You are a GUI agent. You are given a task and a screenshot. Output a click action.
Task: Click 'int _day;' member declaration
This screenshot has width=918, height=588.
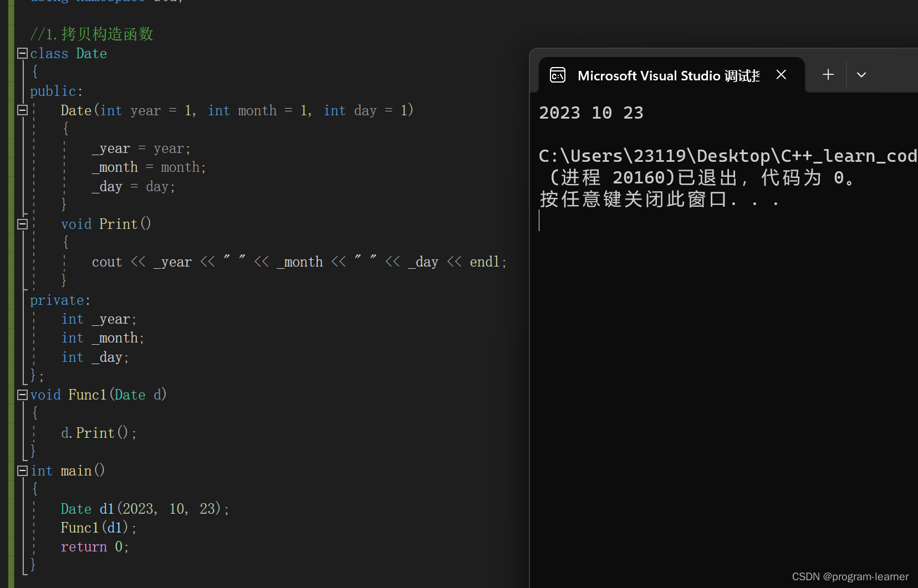click(x=95, y=357)
